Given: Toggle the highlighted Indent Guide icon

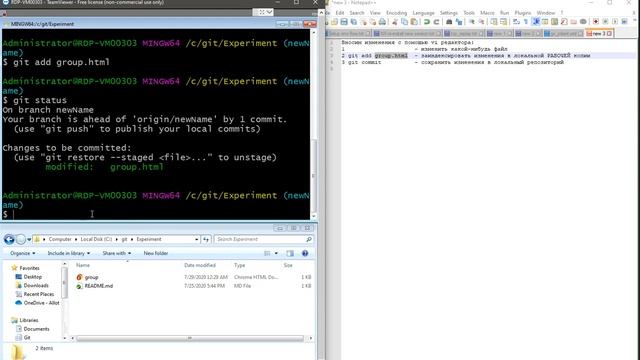Looking at the screenshot, I should point(536,22).
